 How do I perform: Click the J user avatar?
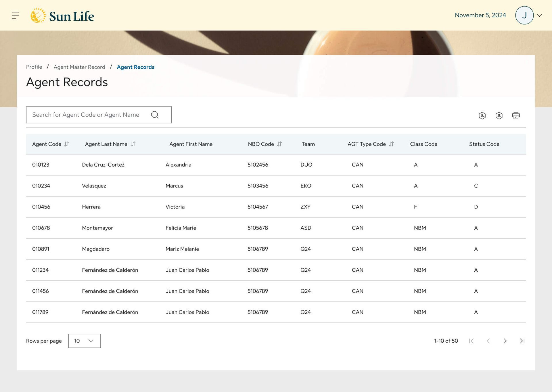pyautogui.click(x=524, y=15)
